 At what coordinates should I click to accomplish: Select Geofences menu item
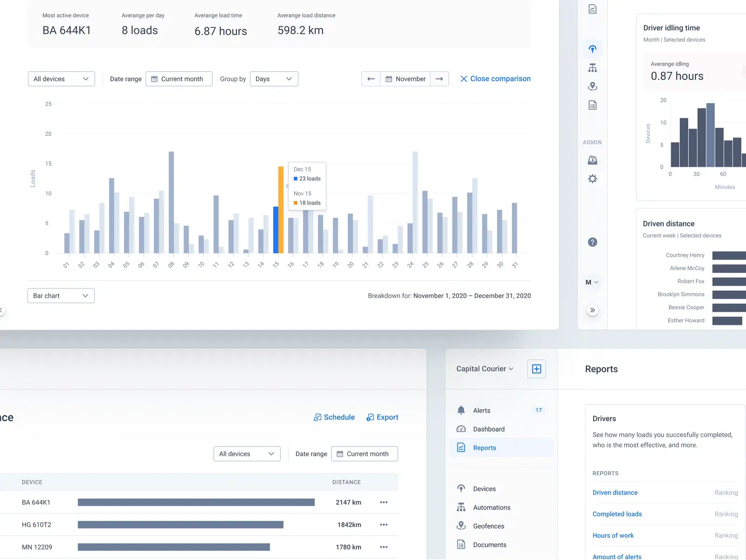coord(502,526)
